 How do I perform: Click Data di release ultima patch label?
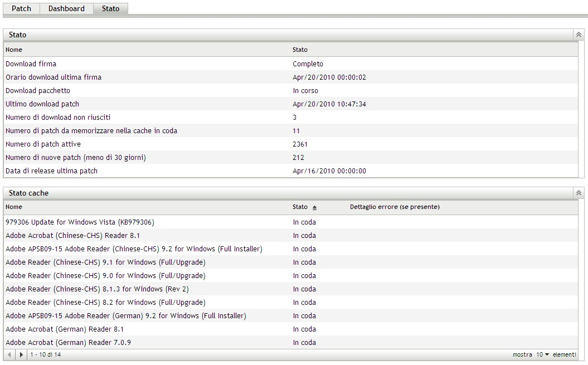(51, 171)
